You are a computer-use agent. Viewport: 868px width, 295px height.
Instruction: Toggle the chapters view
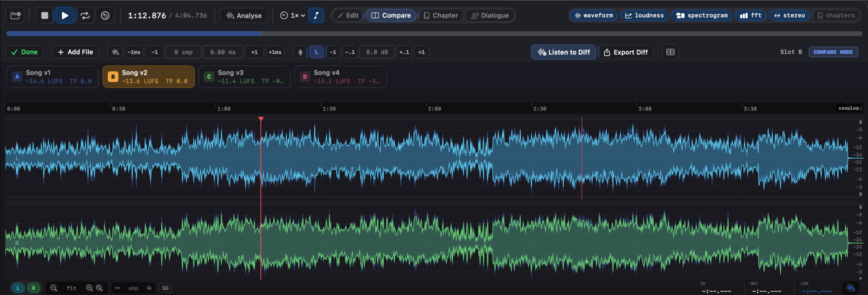836,15
